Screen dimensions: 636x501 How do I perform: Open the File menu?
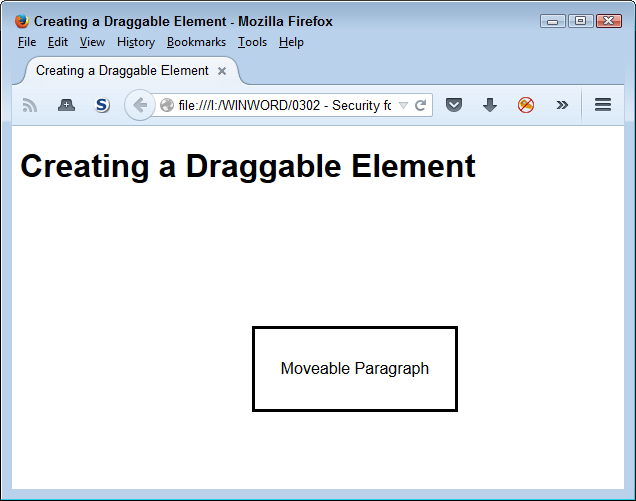point(27,42)
